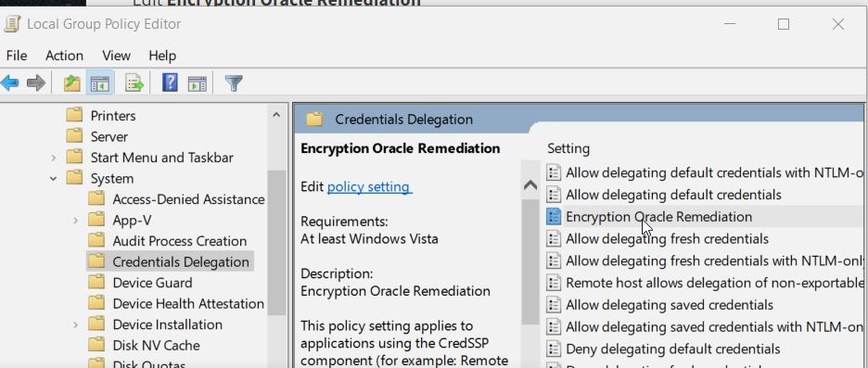Open the View menu
The width and height of the screenshot is (868, 368).
tap(116, 56)
